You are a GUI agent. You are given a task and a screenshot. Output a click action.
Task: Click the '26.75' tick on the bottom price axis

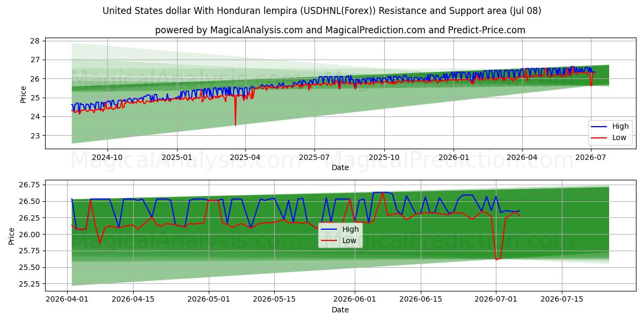30,185
